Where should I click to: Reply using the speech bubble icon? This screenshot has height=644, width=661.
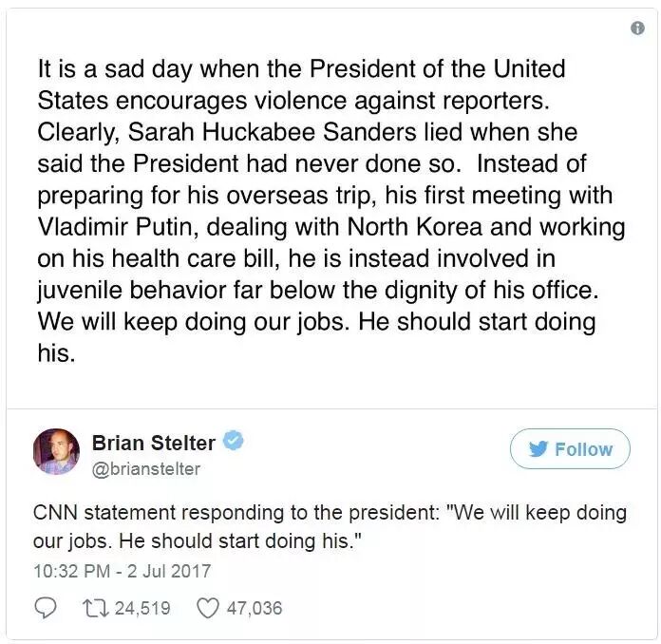(x=45, y=608)
